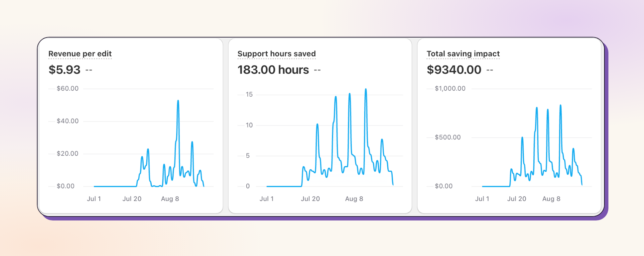Click the 15 axis label in Support hours chart
644x256 pixels.
pos(249,95)
